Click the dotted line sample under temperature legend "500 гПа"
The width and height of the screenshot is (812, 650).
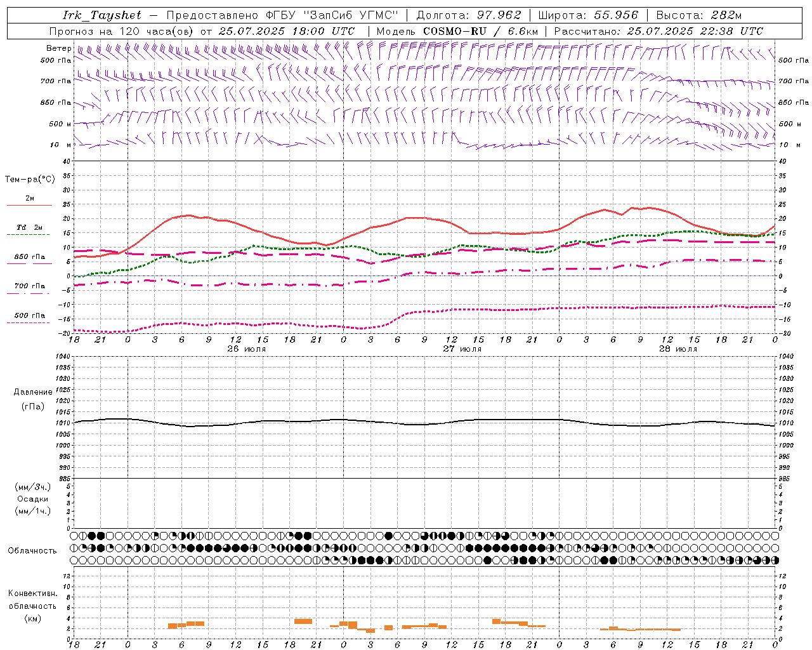click(28, 322)
